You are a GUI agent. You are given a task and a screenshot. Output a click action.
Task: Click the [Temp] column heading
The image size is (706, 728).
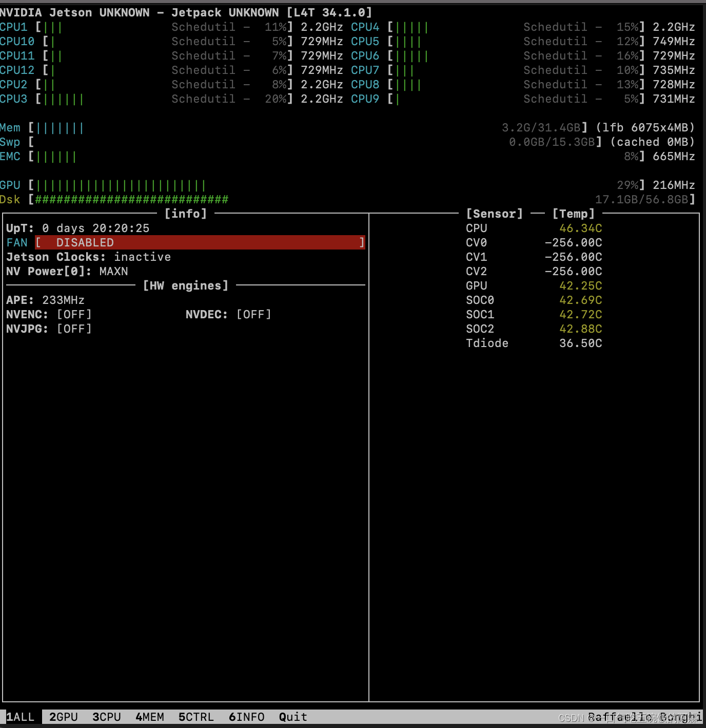(x=574, y=214)
